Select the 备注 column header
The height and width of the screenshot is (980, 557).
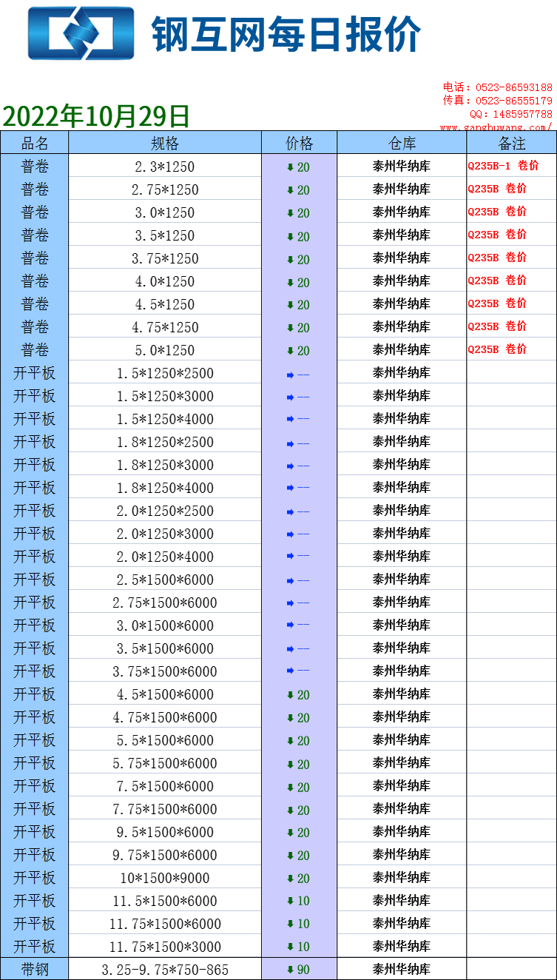[511, 143]
